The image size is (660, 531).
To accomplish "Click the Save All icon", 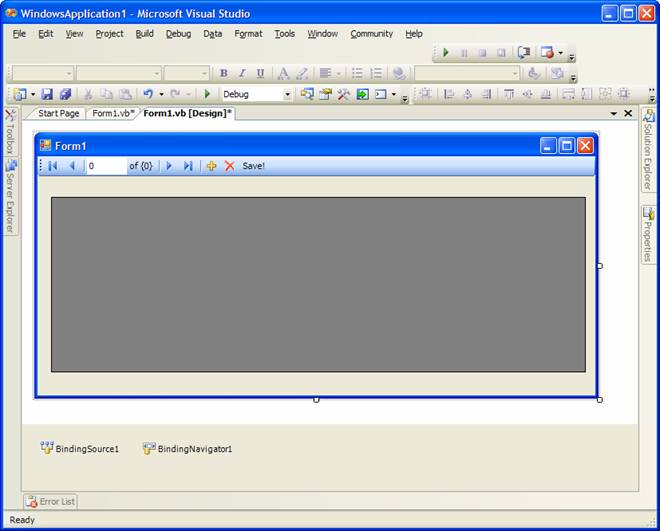I will (x=65, y=94).
